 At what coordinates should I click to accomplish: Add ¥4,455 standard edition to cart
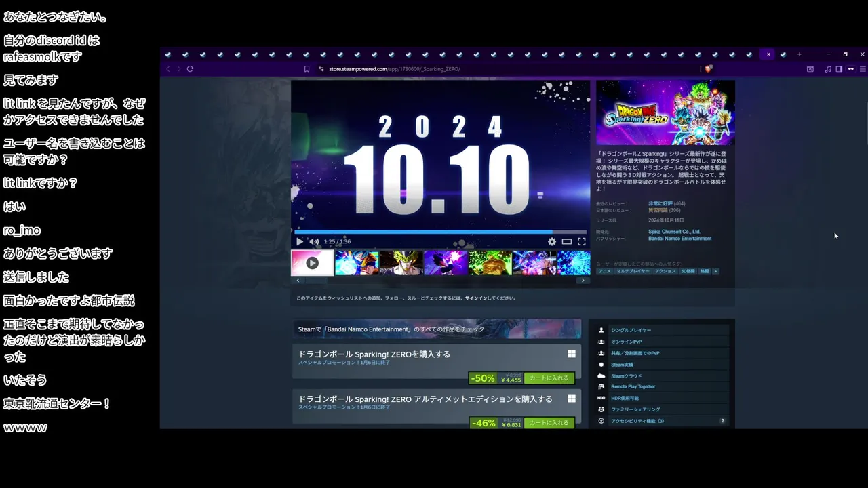(549, 378)
